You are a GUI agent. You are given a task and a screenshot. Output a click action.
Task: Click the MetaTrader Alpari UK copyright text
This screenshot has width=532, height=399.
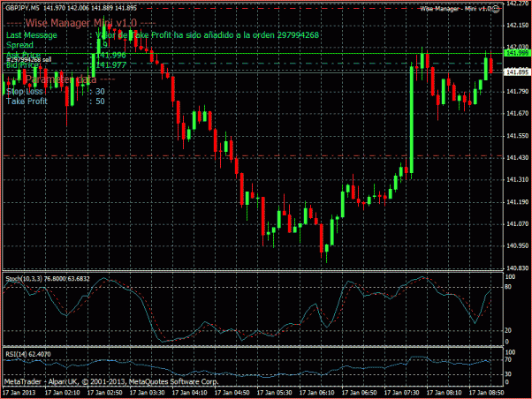pos(111,382)
